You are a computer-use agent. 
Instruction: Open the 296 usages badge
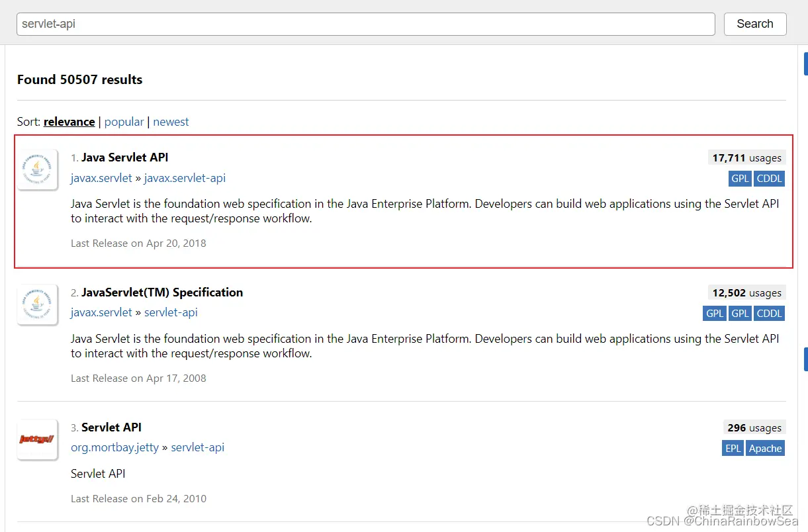(754, 427)
